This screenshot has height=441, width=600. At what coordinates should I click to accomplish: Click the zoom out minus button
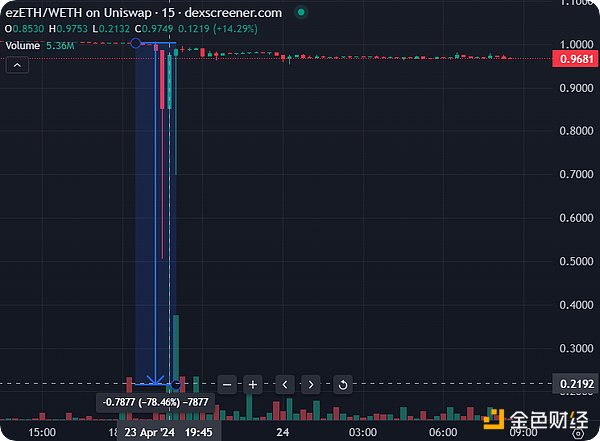point(228,384)
